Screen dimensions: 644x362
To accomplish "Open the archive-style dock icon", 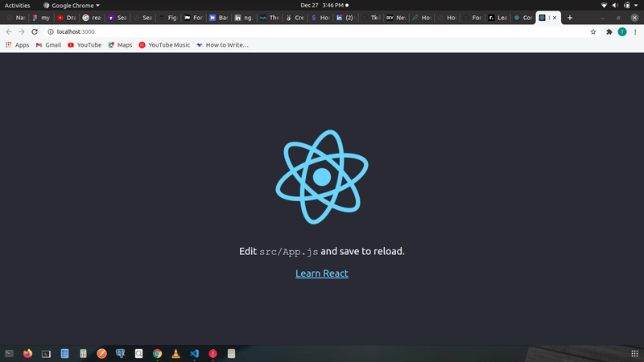I will click(x=231, y=353).
